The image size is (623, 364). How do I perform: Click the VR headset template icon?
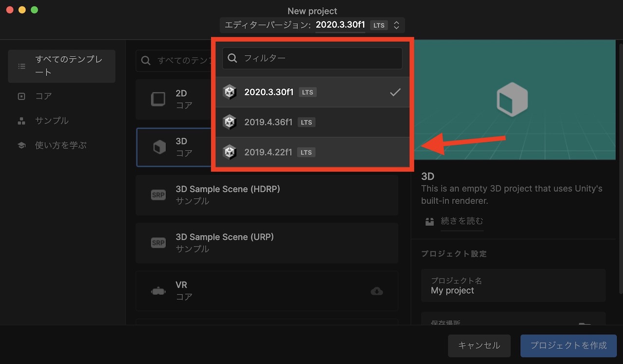pyautogui.click(x=158, y=291)
